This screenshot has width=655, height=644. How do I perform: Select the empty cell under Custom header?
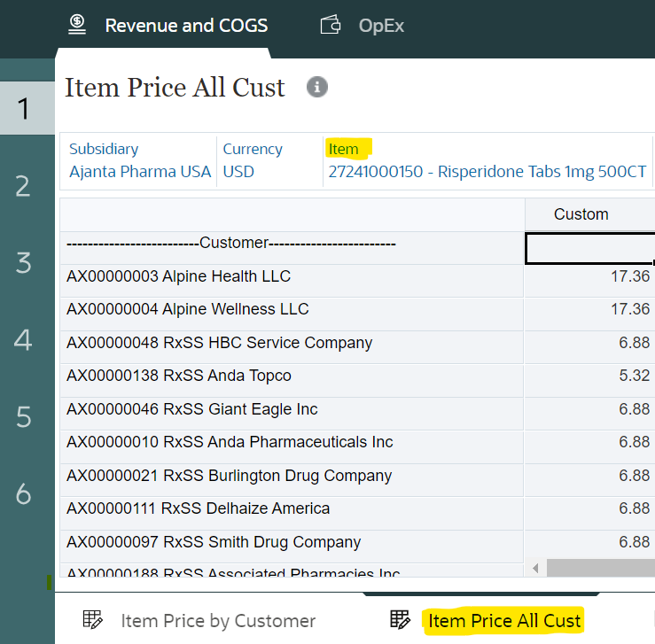point(589,248)
